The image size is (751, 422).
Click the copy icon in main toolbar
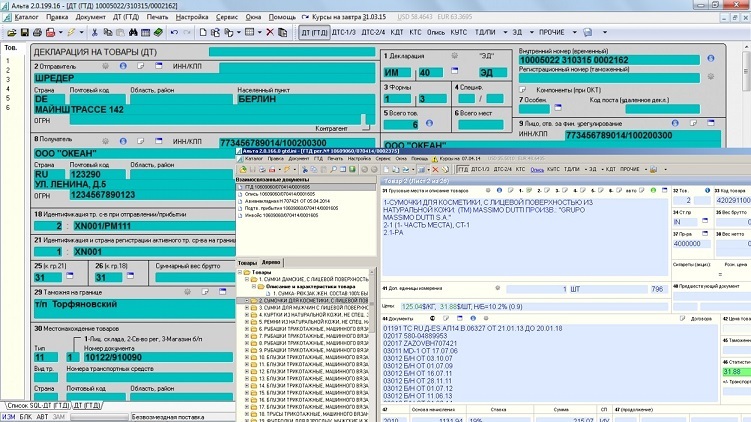(x=108, y=33)
